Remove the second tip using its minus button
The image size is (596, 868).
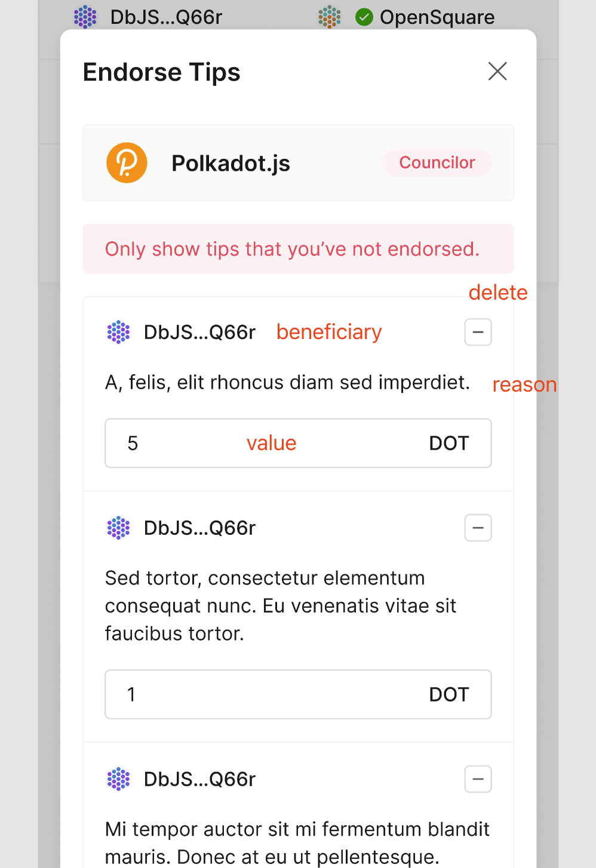click(478, 528)
